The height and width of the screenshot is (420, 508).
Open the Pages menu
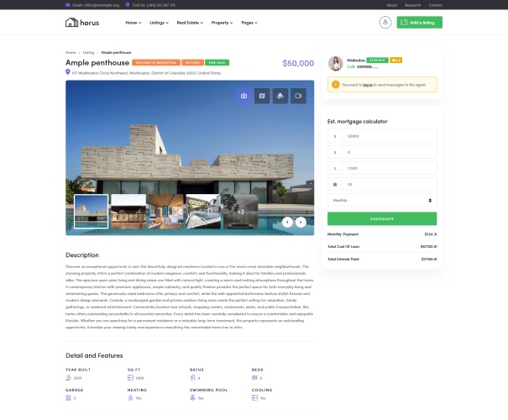click(x=249, y=23)
